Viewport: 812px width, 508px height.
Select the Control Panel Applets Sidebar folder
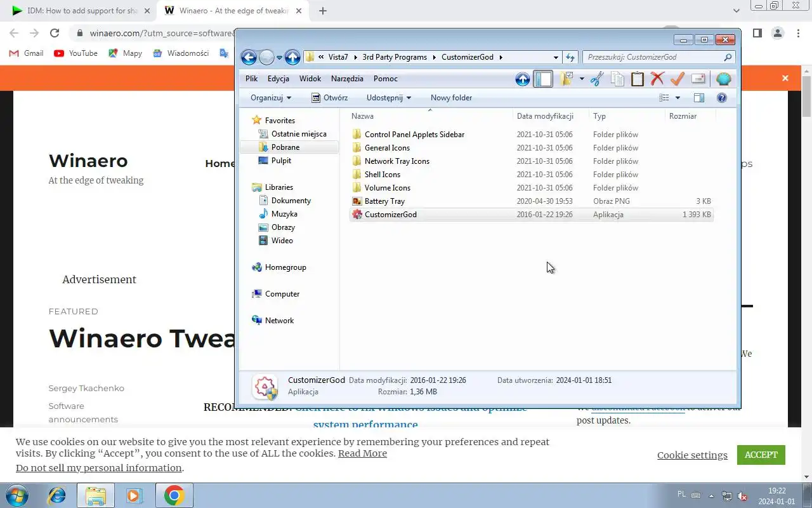tap(414, 135)
